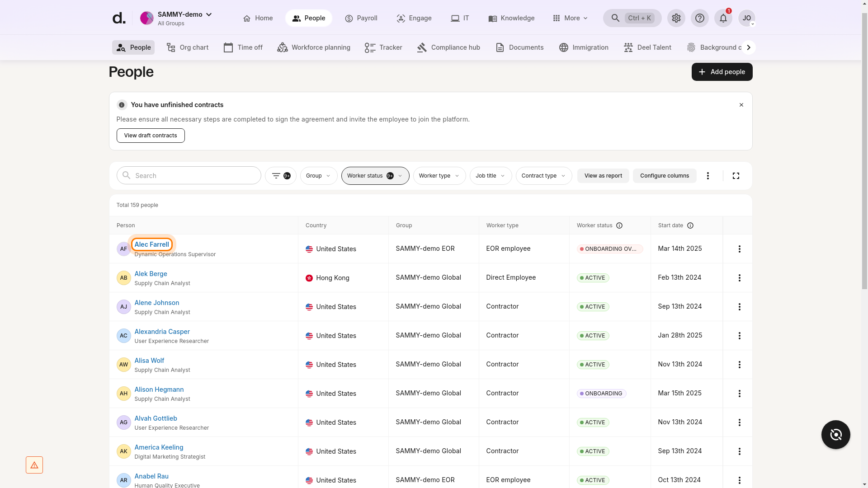Click the ONBOARDING status badge for Alison Hegmann
The height and width of the screenshot is (488, 868).
(601, 394)
